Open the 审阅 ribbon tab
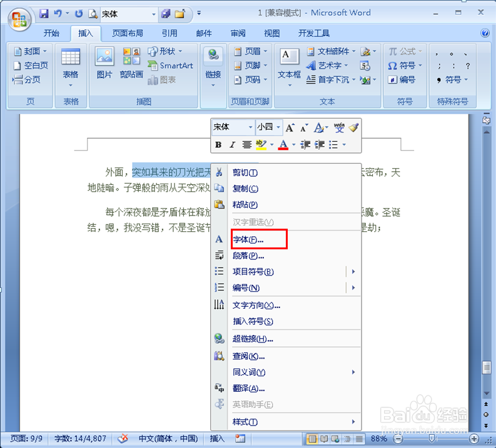 [238, 33]
